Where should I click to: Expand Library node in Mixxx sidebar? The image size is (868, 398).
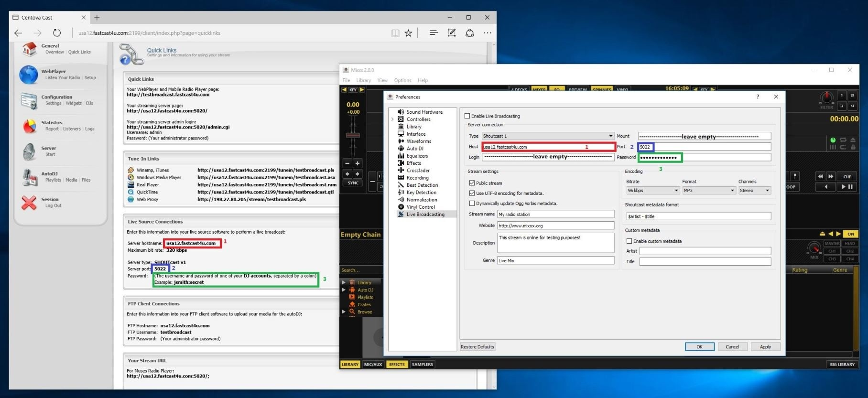343,282
